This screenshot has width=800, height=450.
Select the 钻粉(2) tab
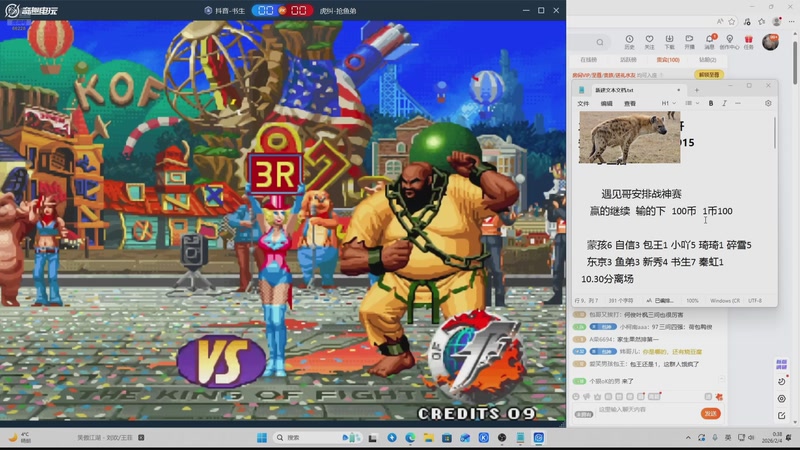707,60
